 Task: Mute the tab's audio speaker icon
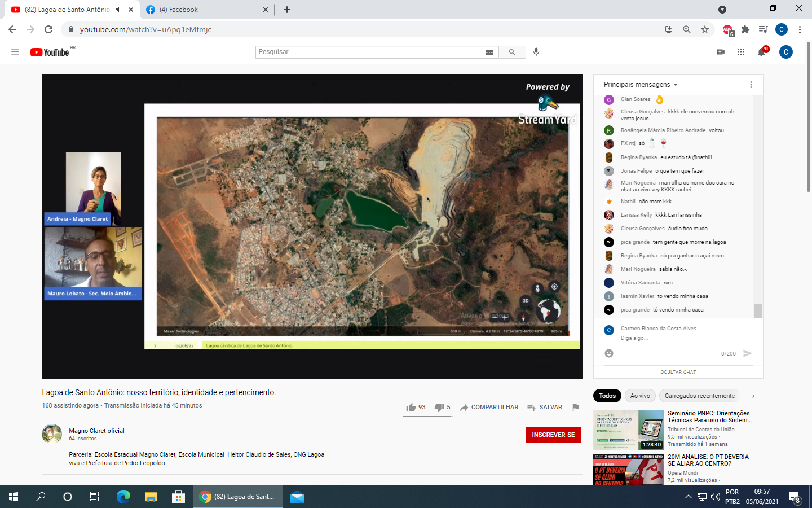(118, 10)
